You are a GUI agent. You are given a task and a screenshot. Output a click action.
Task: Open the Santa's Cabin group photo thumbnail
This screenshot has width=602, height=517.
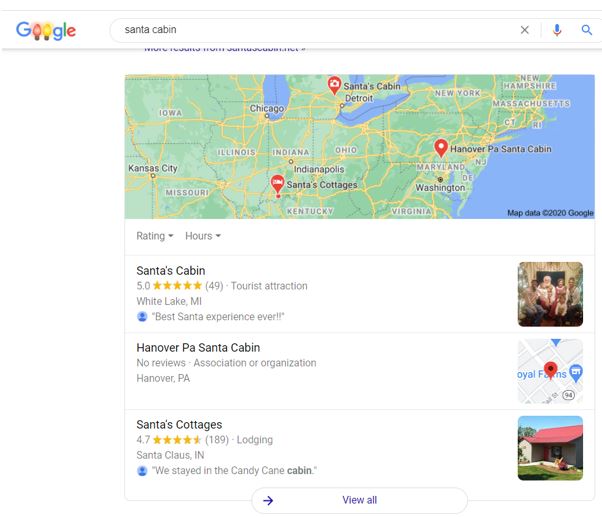(550, 294)
